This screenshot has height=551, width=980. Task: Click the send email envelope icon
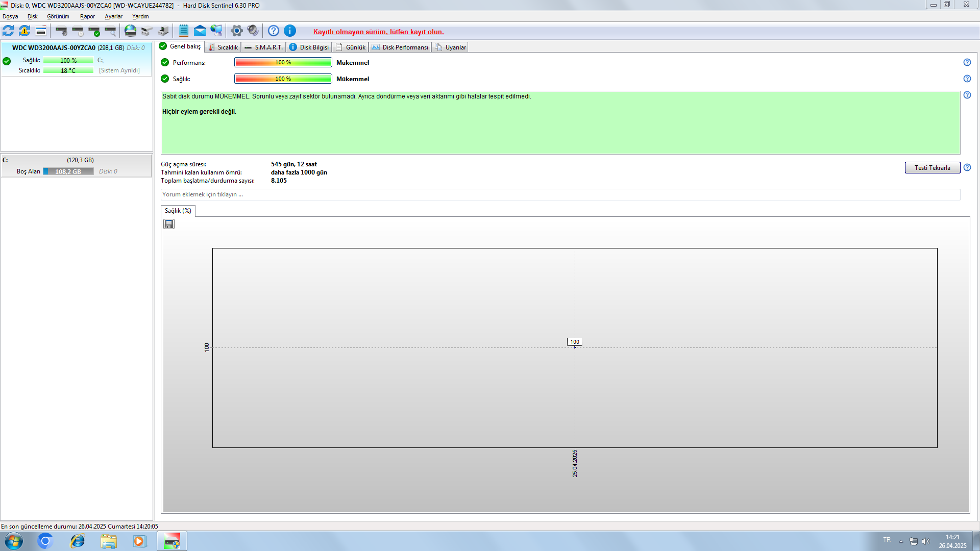[x=200, y=31]
